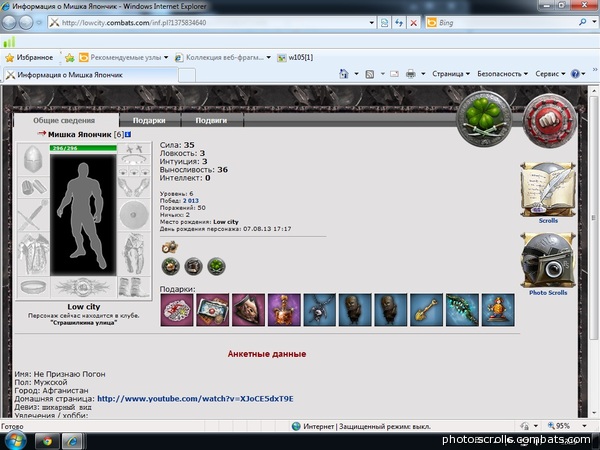Image resolution: width=600 pixels, height=450 pixels.
Task: Expand the recent pages dropdown near back button
Action: pos(39,23)
